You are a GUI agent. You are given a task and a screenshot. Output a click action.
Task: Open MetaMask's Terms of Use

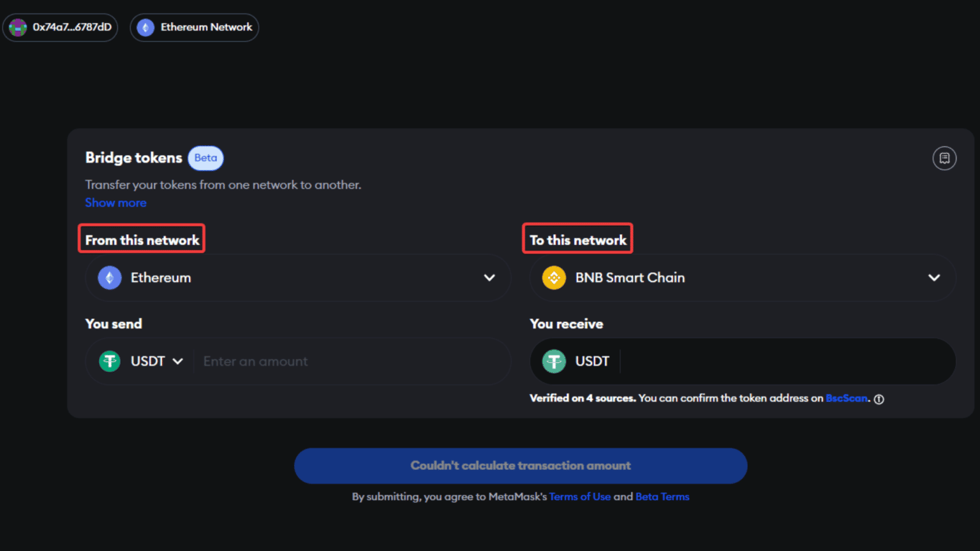(580, 496)
